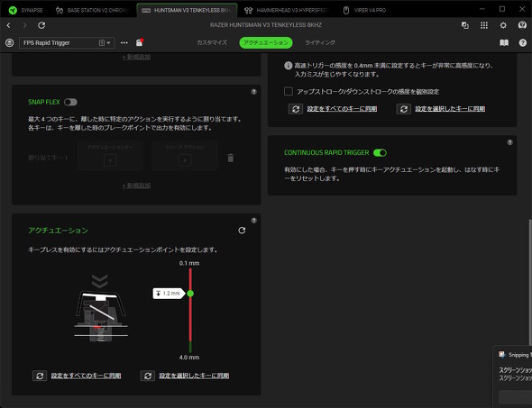The height and width of the screenshot is (408, 532).
Task: Click actuation 設定をすべてのキーに同期 link
Action: [86, 376]
